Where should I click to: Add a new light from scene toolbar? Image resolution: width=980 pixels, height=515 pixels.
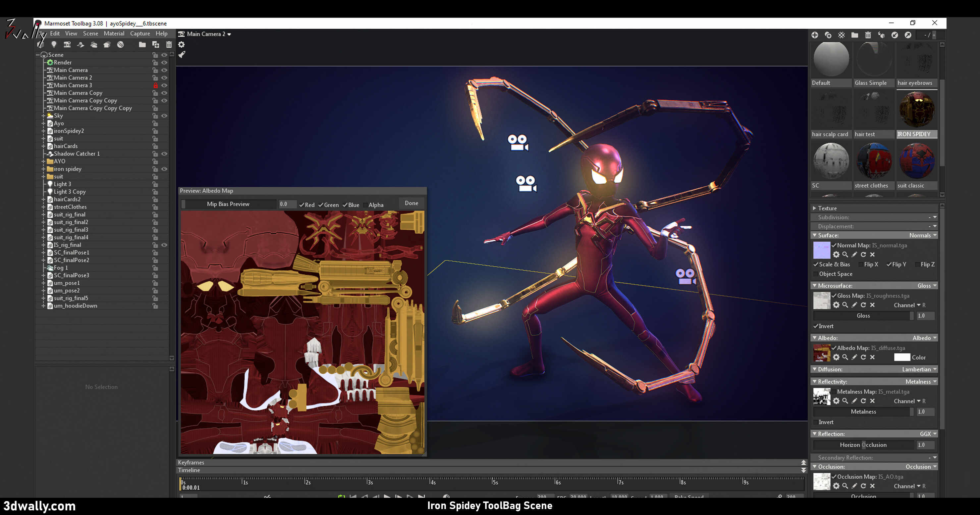[x=54, y=44]
